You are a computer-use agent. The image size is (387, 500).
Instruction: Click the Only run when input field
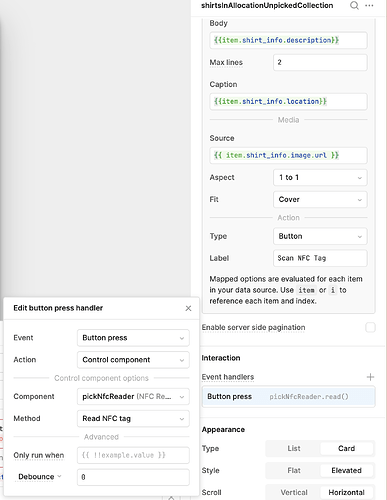pyautogui.click(x=133, y=455)
